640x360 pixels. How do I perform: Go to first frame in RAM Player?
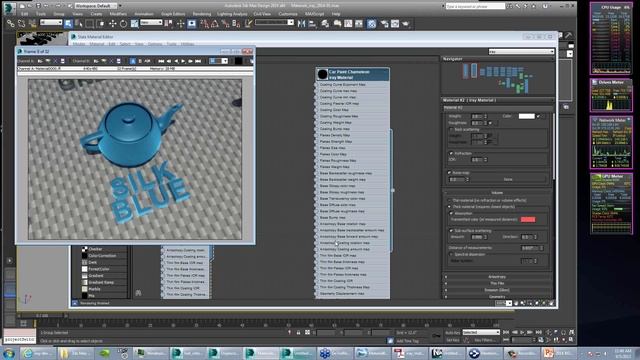[161, 61]
